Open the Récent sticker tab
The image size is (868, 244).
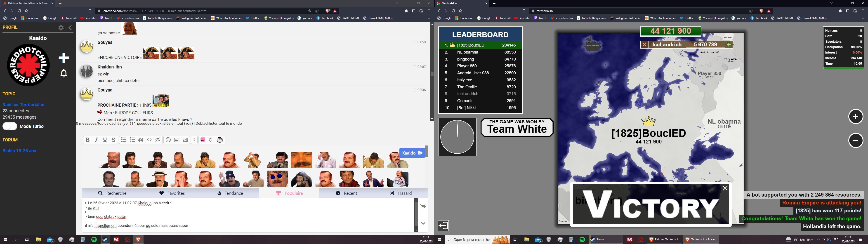tap(346, 193)
